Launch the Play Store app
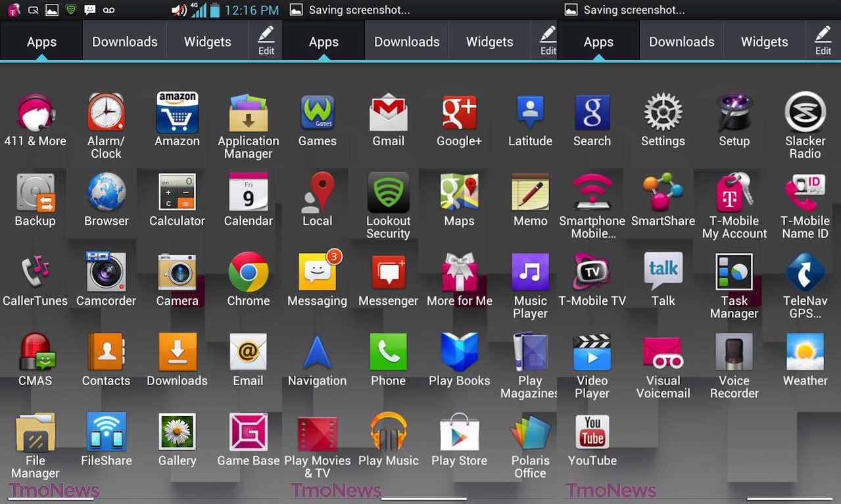The image size is (841, 504). [x=459, y=433]
